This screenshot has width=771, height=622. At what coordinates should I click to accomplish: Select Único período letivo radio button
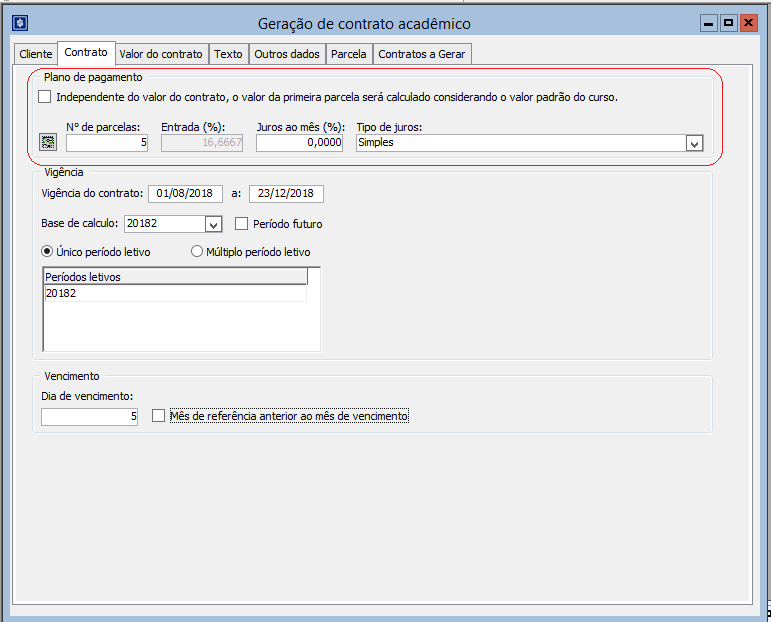pos(47,252)
